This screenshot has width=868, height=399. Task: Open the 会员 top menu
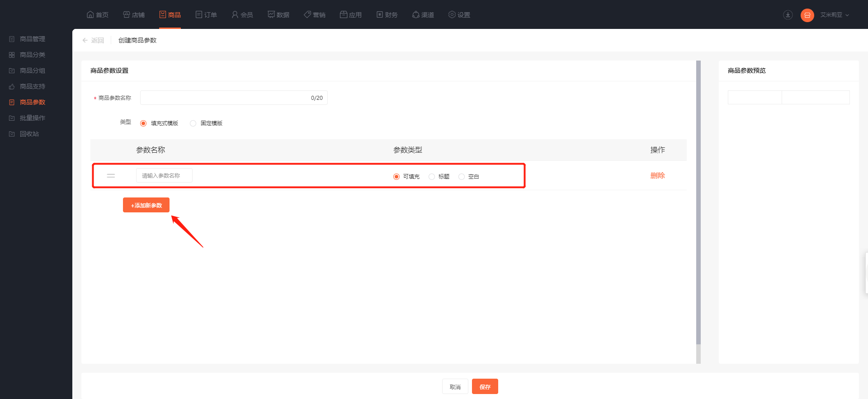click(x=242, y=14)
